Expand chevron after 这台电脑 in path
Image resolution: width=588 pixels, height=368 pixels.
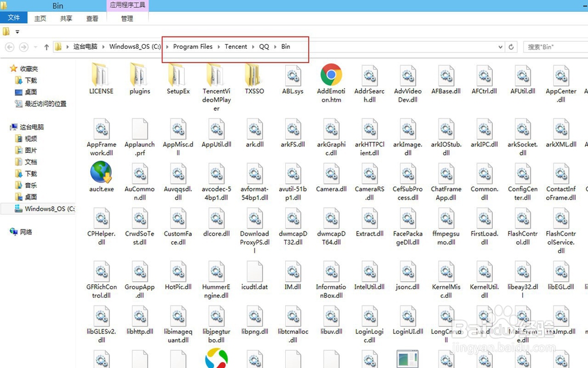103,47
